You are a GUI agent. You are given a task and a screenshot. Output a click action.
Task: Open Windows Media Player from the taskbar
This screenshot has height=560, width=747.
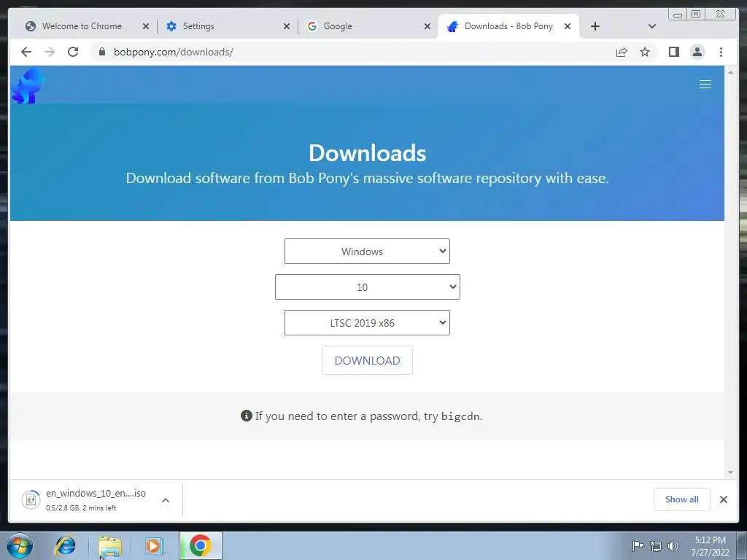coord(153,545)
